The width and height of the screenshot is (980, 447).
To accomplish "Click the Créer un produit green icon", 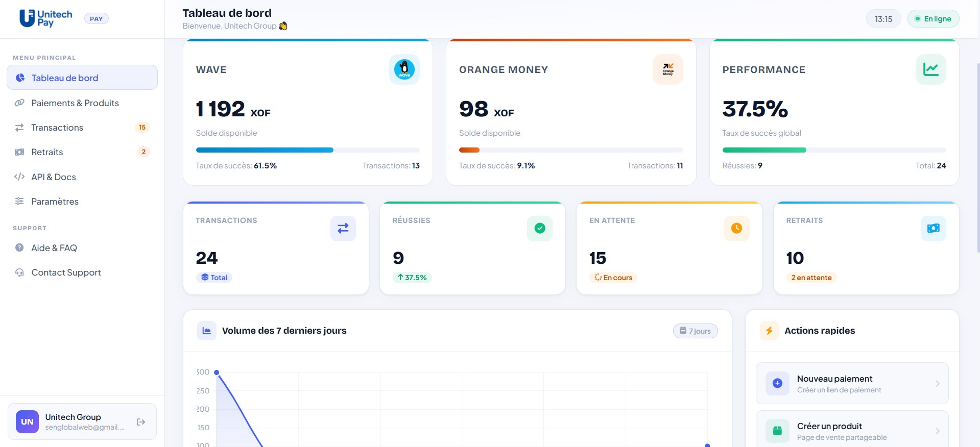I will coord(777,431).
